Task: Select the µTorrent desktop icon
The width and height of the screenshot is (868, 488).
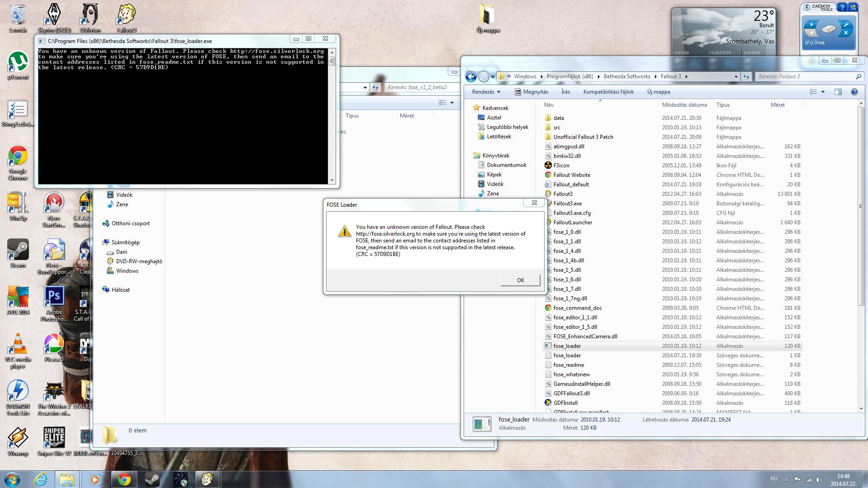Action: click(x=18, y=66)
